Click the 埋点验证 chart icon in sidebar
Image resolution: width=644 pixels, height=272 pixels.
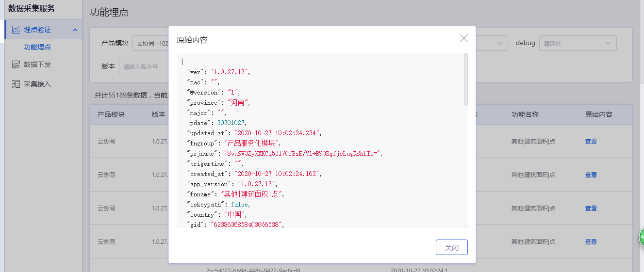pos(16,30)
